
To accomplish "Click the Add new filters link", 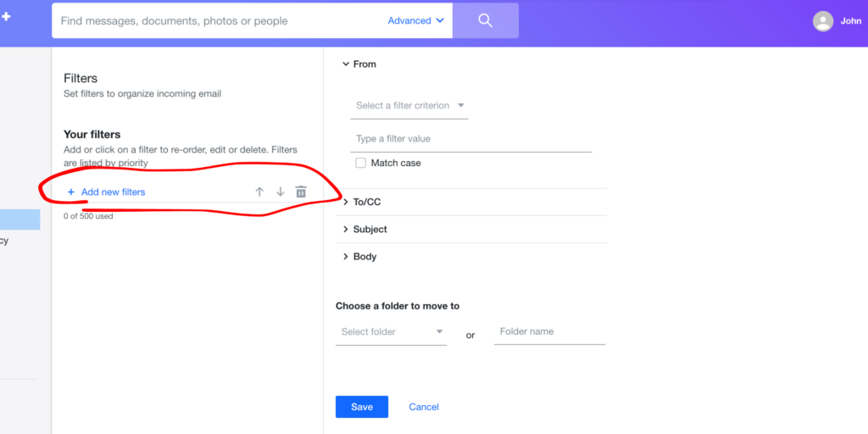I will coord(113,192).
